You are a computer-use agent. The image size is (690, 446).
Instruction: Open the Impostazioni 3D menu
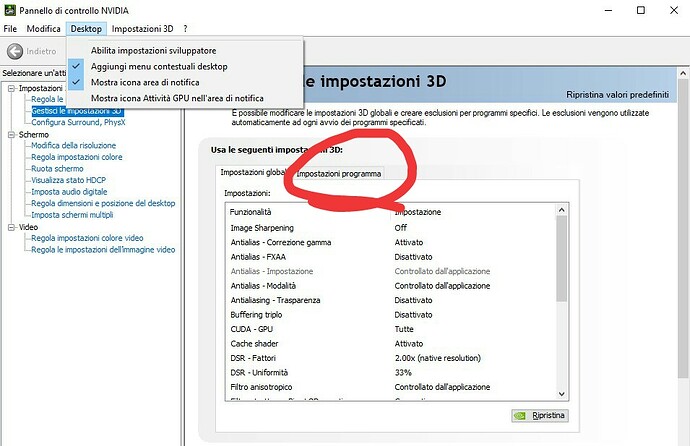pyautogui.click(x=142, y=29)
